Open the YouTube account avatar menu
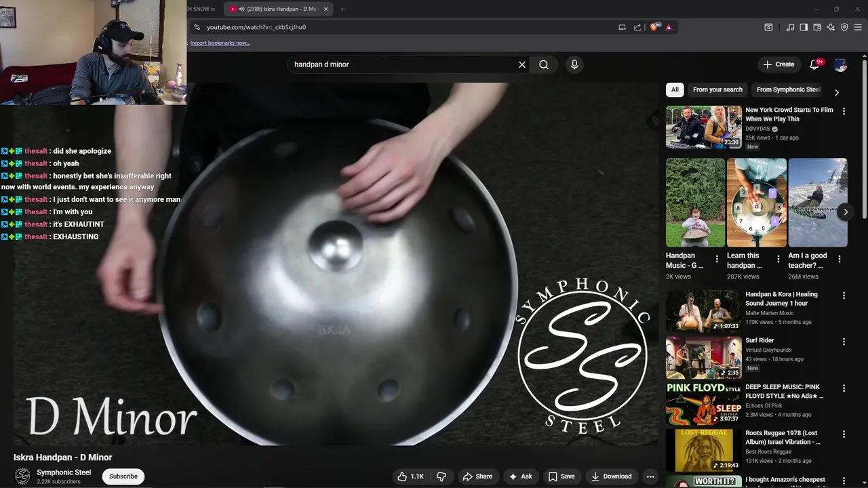Viewport: 868px width, 488px height. pyautogui.click(x=840, y=64)
